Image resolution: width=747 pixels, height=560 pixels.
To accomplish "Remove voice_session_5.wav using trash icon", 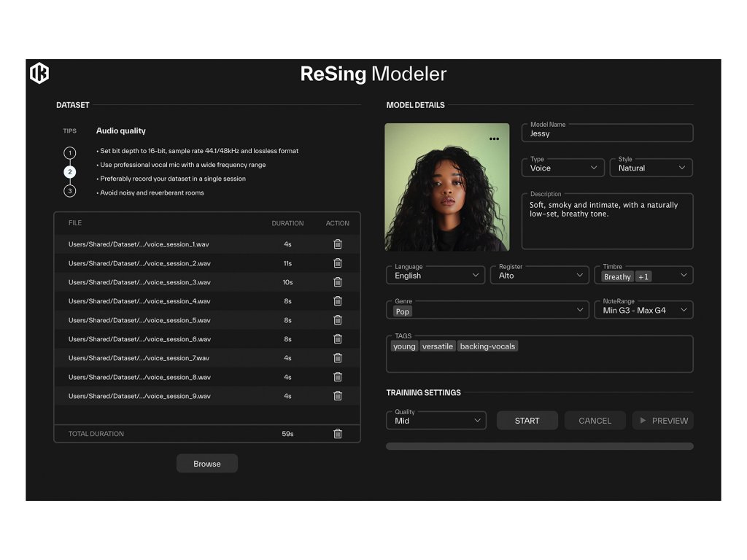I will [338, 320].
